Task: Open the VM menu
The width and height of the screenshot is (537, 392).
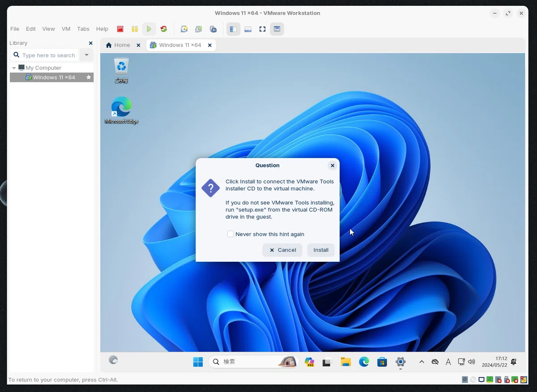Action: [x=66, y=29]
